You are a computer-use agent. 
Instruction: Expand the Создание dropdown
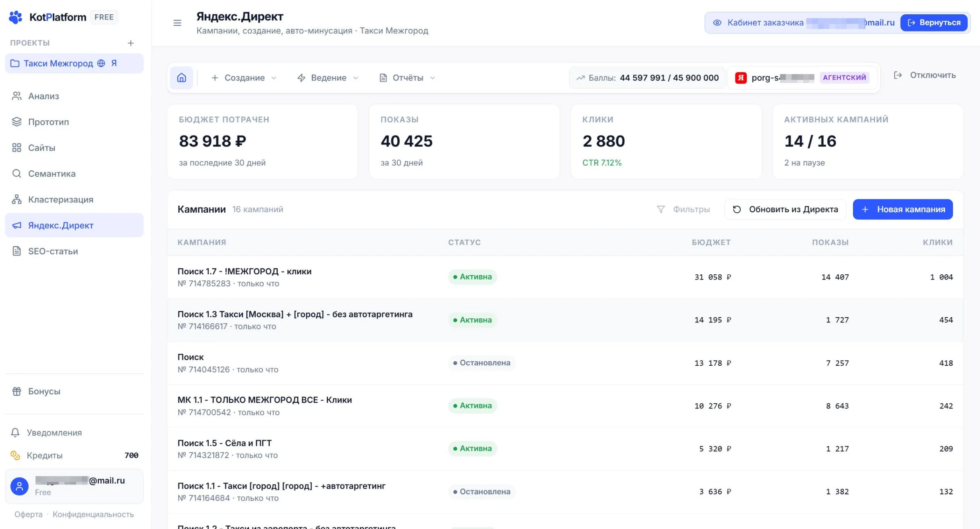244,78
